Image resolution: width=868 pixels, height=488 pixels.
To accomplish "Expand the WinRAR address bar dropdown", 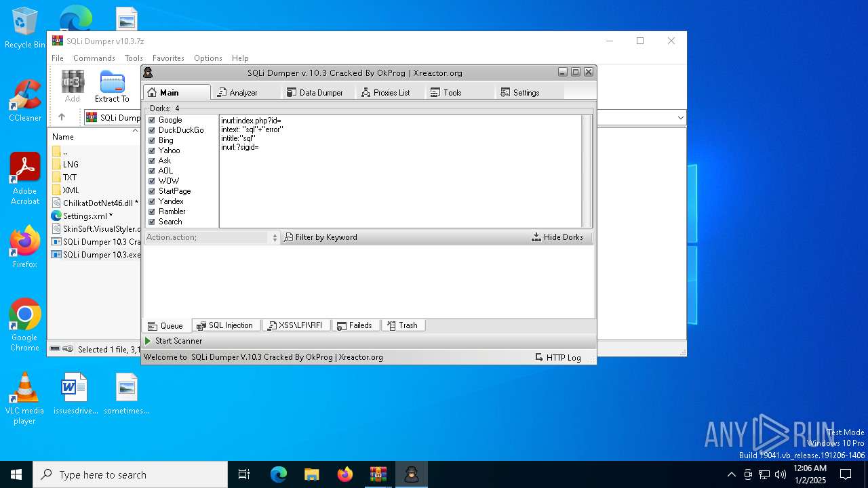I will pyautogui.click(x=680, y=117).
